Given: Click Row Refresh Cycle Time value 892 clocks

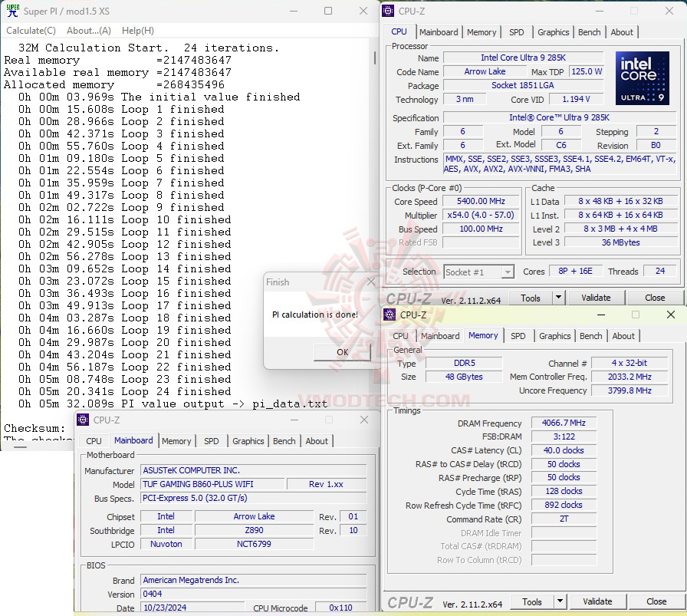Looking at the screenshot, I should pos(564,505).
